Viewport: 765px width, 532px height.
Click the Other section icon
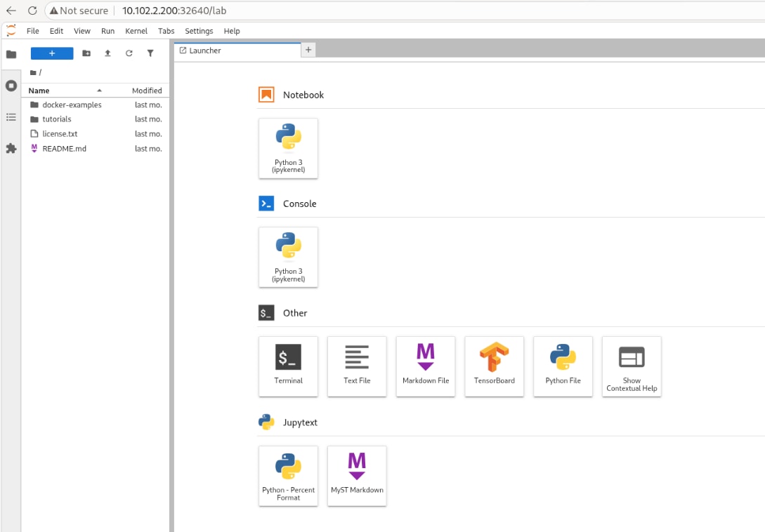tap(266, 312)
